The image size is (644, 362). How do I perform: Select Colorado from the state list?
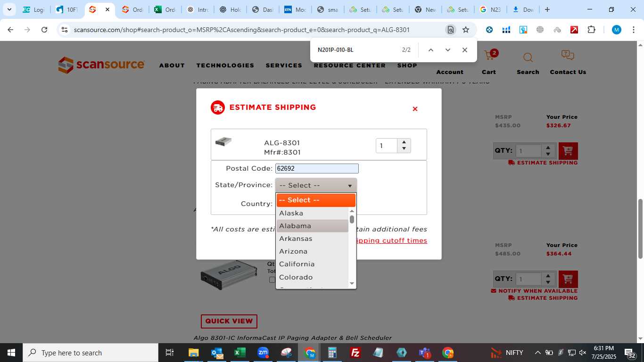[312, 277]
